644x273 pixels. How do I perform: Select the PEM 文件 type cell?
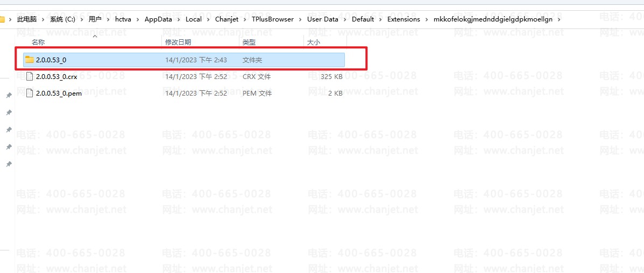click(257, 94)
